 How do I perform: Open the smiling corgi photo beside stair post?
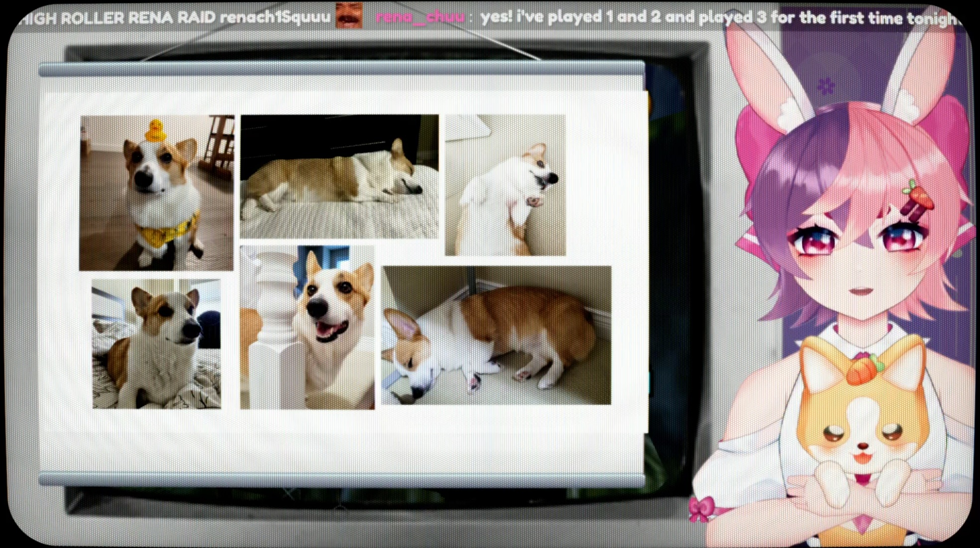tap(307, 327)
